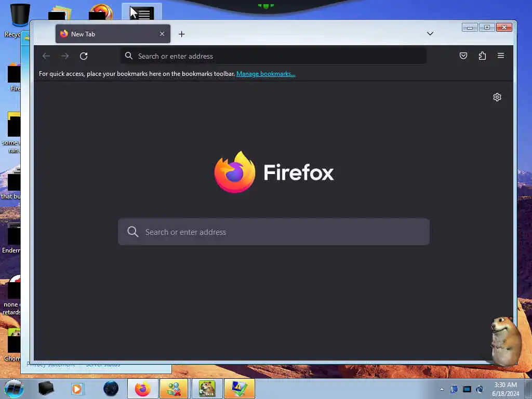Open the clock showing 3:30 AM
This screenshot has width=532, height=399.
(505, 389)
